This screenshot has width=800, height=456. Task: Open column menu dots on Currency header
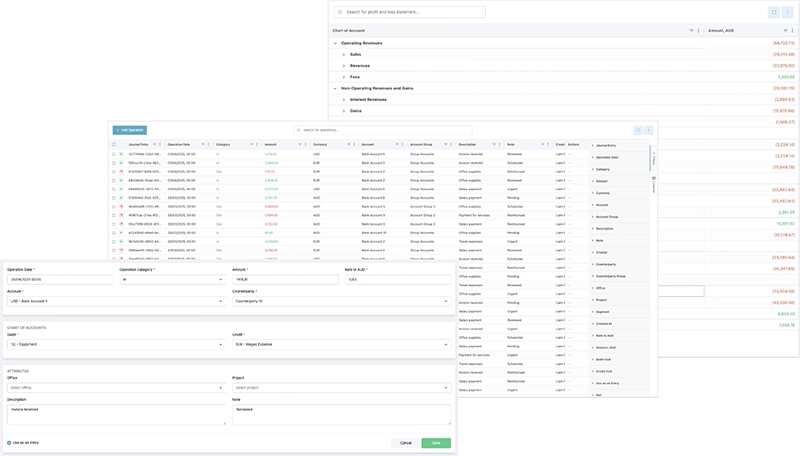(x=354, y=144)
